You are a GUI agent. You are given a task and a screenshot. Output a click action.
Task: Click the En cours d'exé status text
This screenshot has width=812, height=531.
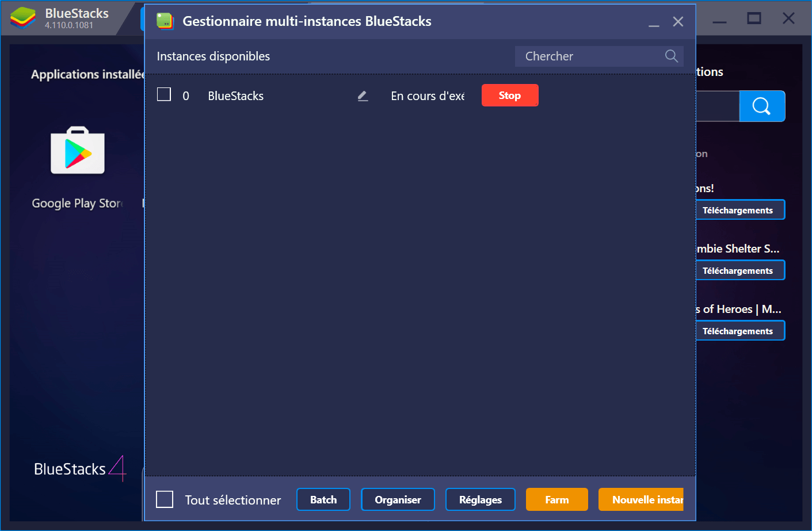coord(428,96)
